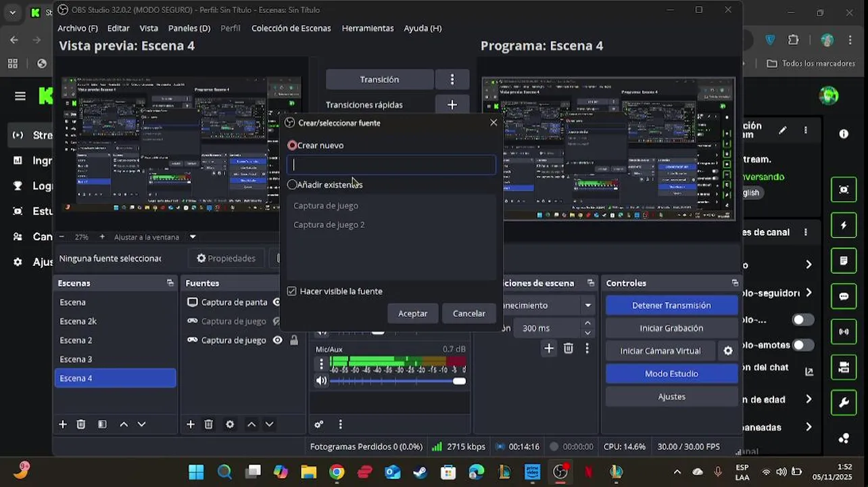The image size is (868, 487).
Task: Move source up in Fuentes panel
Action: click(x=251, y=424)
